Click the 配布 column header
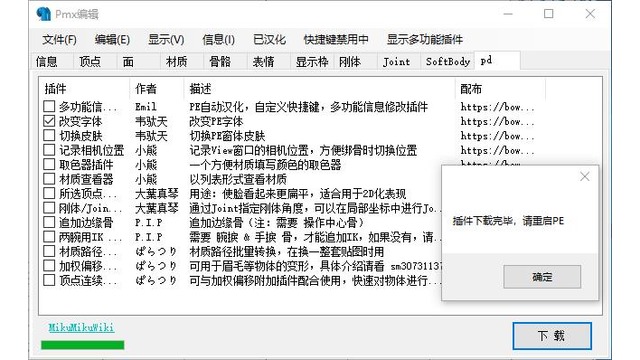 (500, 89)
